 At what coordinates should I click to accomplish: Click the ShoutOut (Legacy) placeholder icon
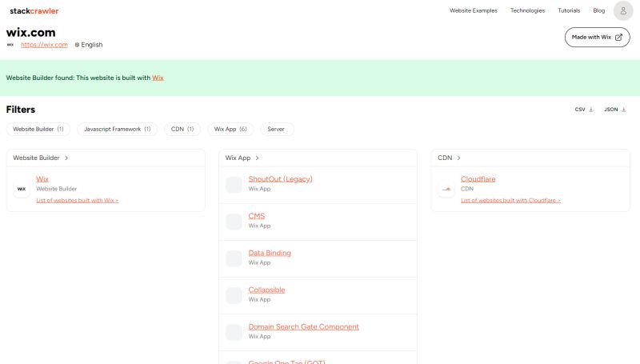pyautogui.click(x=234, y=185)
